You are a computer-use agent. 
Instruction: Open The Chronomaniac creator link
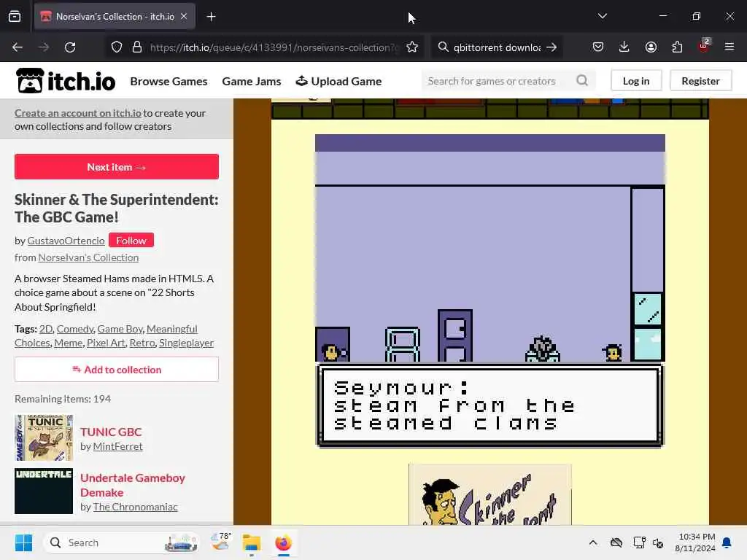point(135,507)
